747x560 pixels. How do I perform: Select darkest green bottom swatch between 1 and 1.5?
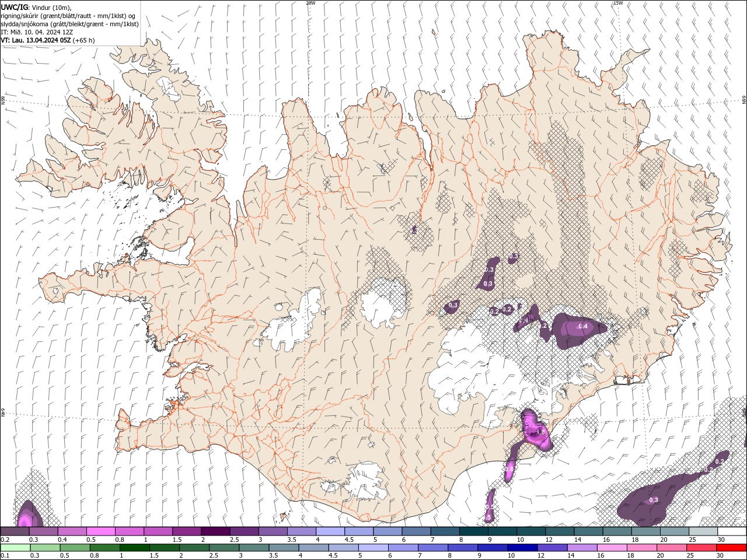coord(135,547)
